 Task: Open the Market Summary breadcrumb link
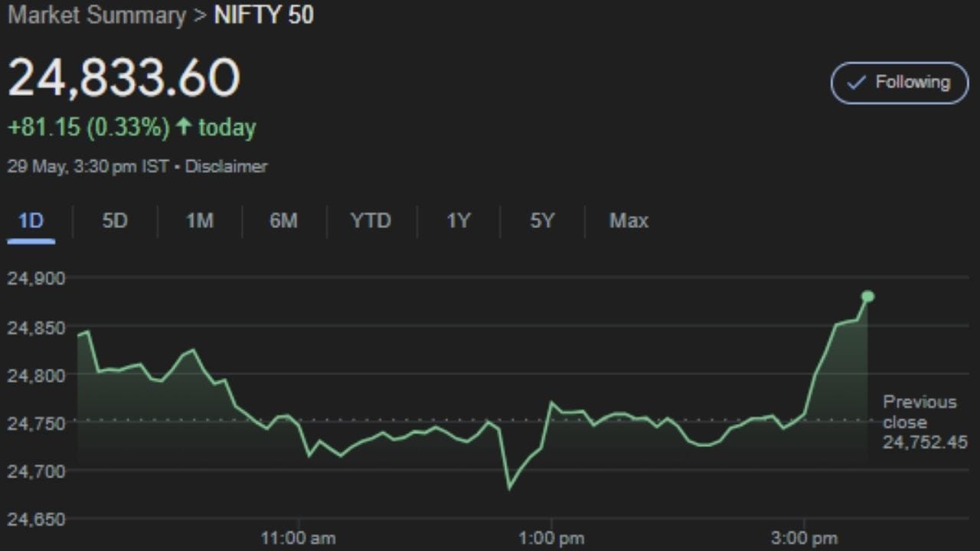click(x=96, y=15)
